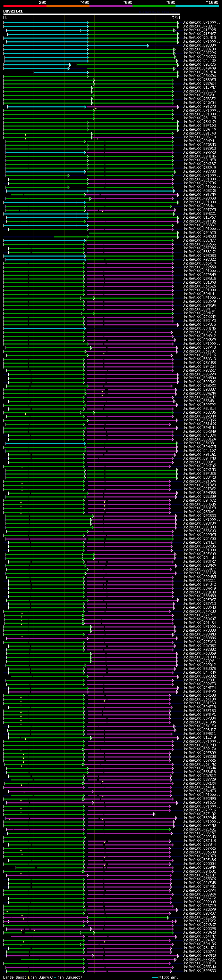The height and width of the screenshot is (980, 222).
Task: Select the UniRef100_A2T3V4 label
Action: (199, 481)
